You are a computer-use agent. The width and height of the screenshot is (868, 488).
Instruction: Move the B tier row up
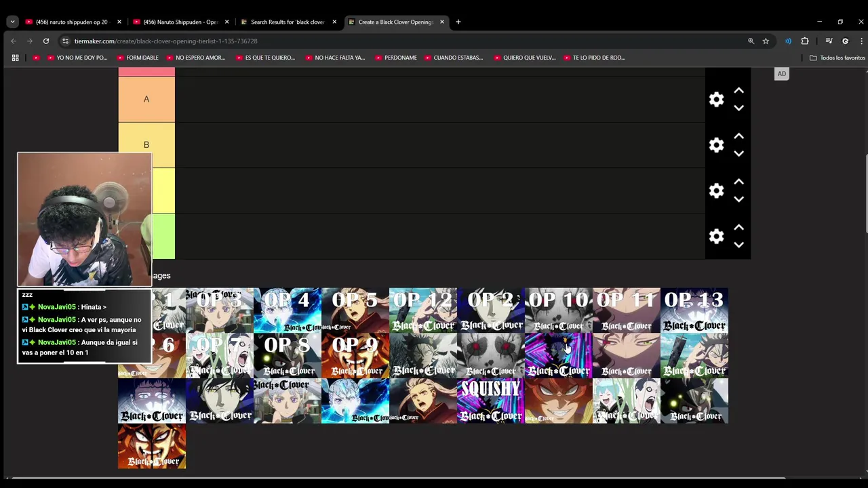pos(738,136)
